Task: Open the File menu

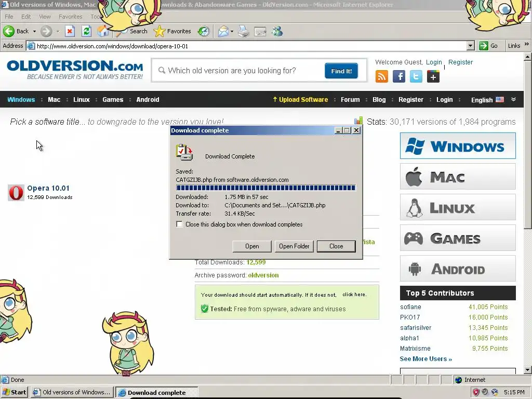Action: click(9, 17)
